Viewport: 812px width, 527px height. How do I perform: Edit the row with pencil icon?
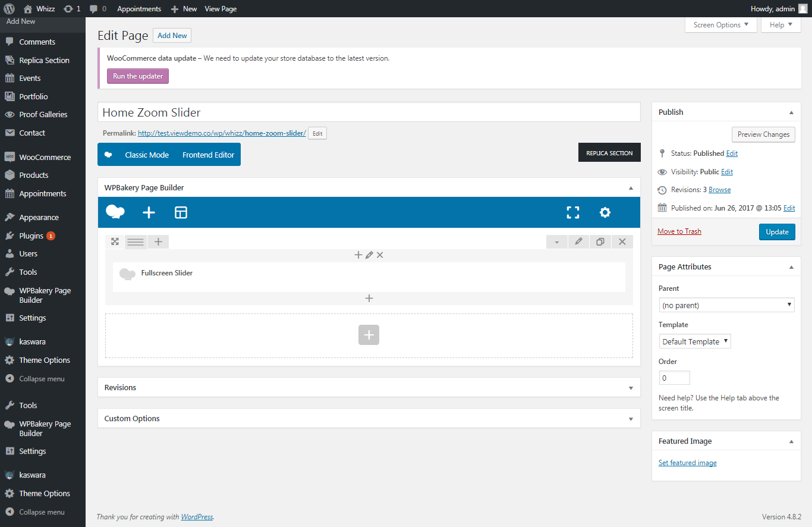tap(579, 241)
